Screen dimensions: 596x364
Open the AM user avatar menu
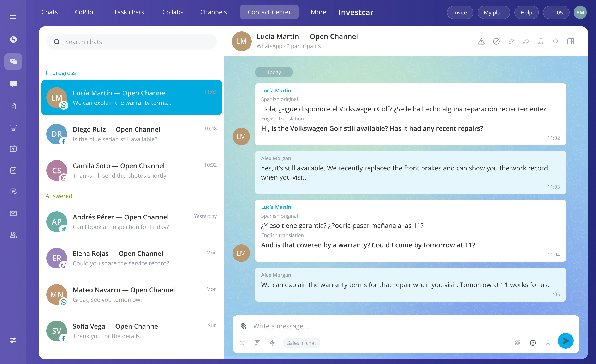tap(580, 12)
